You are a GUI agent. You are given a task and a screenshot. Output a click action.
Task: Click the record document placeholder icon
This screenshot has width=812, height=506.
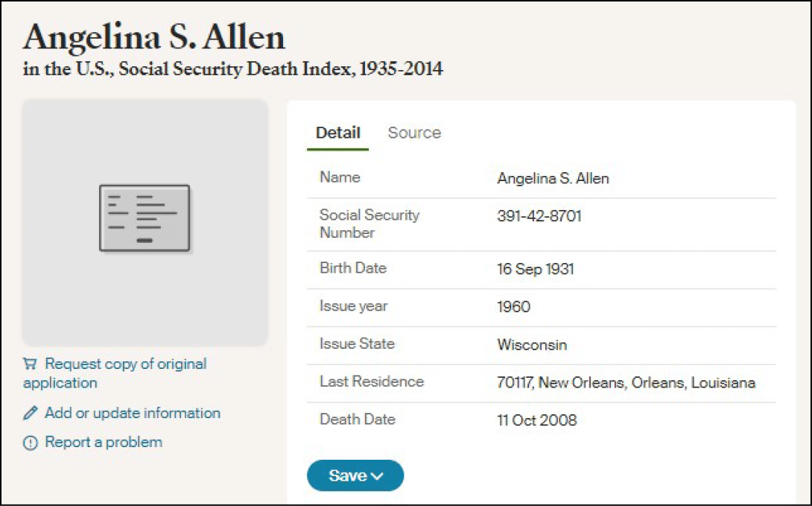pos(145,218)
